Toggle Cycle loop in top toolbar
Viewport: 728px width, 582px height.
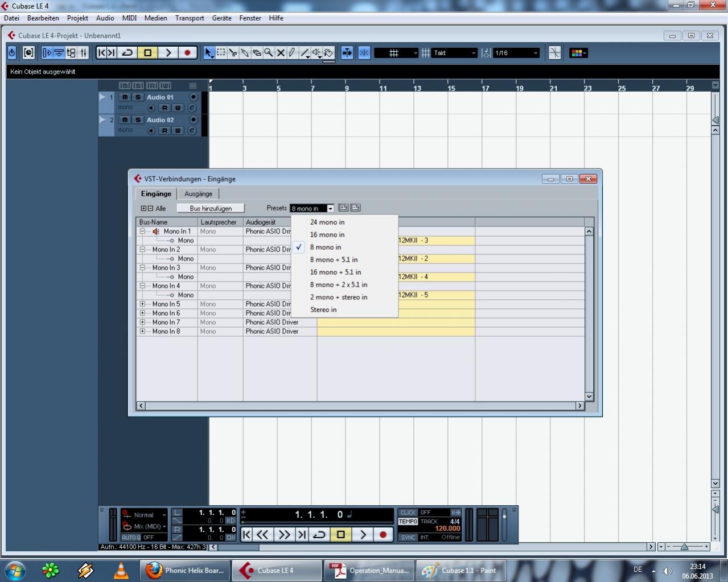coord(128,53)
